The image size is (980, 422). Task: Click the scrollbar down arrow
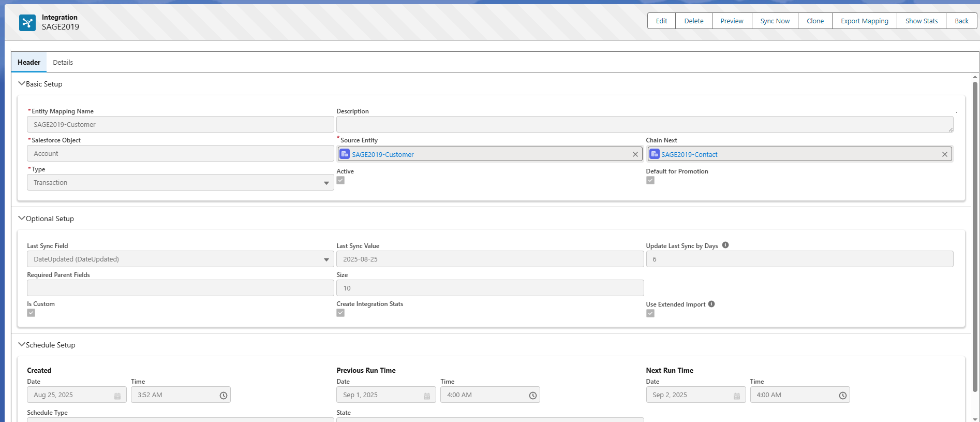pos(975,419)
